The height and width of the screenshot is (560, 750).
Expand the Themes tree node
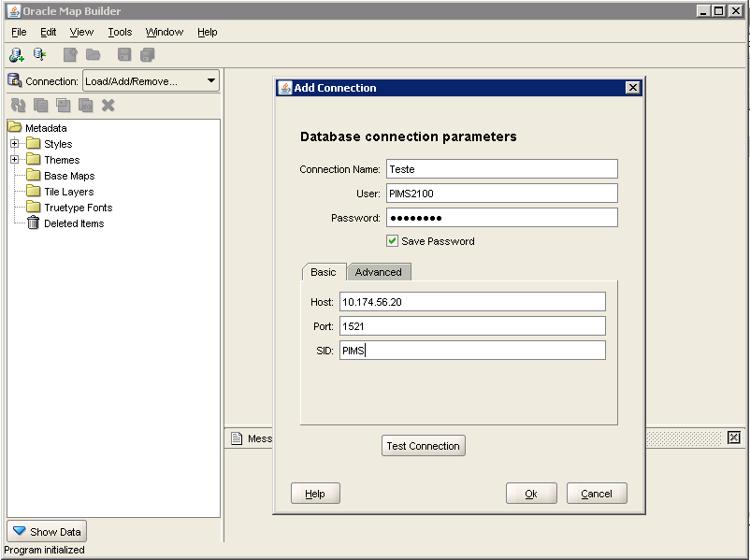tap(14, 159)
